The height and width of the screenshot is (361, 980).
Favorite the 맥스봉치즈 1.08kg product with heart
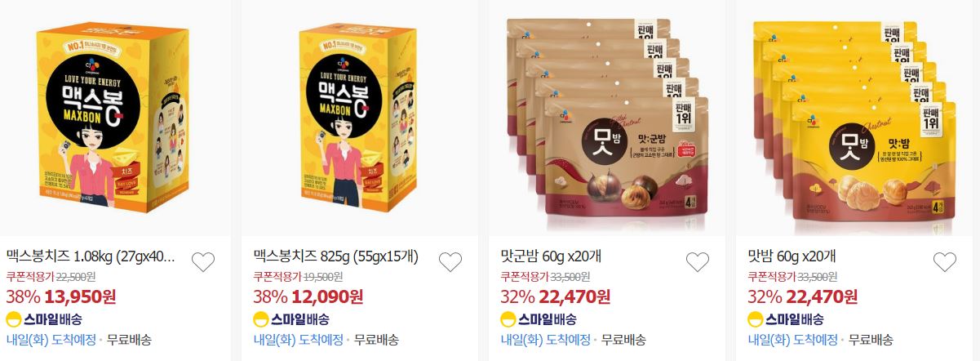pos(203,262)
